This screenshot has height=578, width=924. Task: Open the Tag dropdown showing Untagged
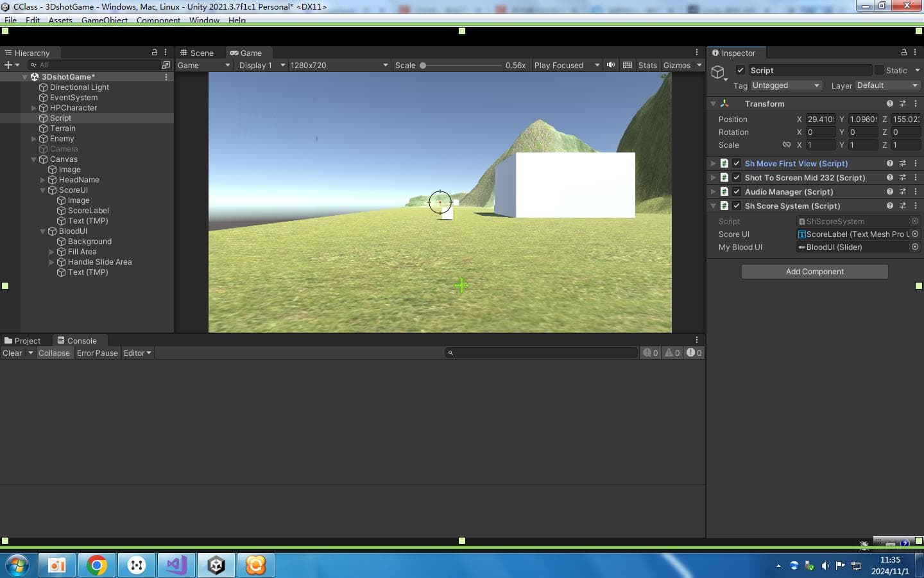pos(785,85)
